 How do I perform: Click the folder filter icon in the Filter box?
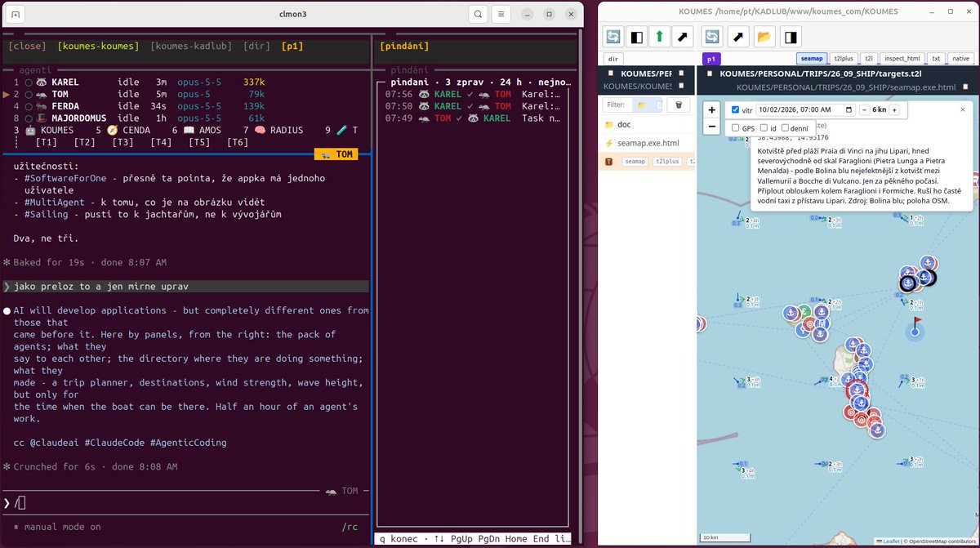(641, 105)
